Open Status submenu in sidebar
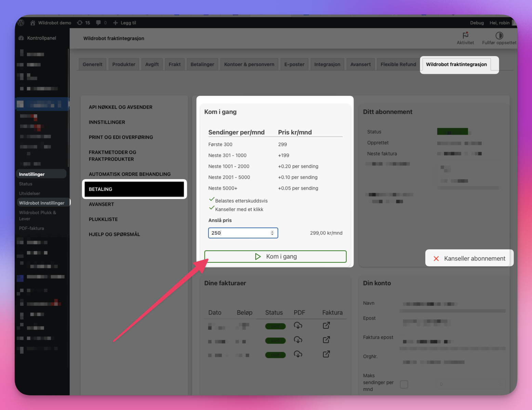 (x=26, y=184)
